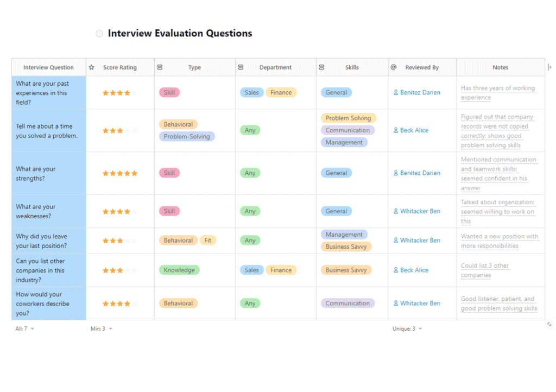Image resolution: width=556 pixels, height=392 pixels.
Task: Click the Department column header list icon
Action: tap(240, 67)
